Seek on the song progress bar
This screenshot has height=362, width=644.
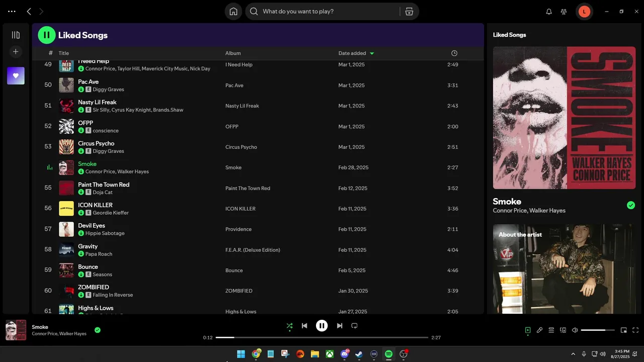pos(322,337)
